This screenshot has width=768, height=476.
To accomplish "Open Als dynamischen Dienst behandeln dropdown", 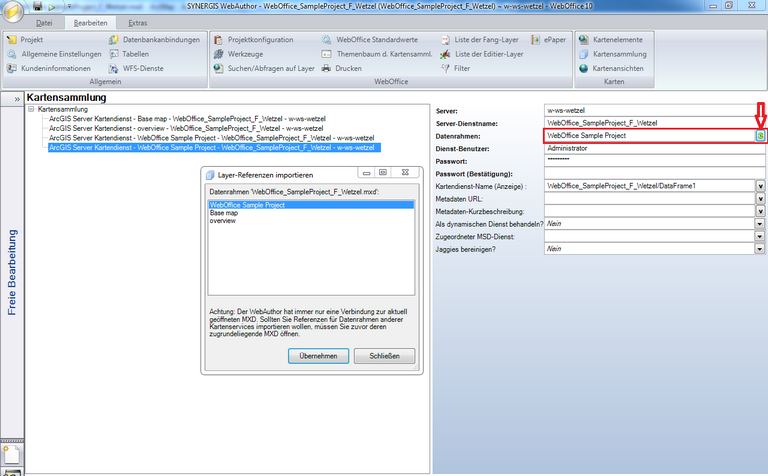I will pyautogui.click(x=760, y=224).
